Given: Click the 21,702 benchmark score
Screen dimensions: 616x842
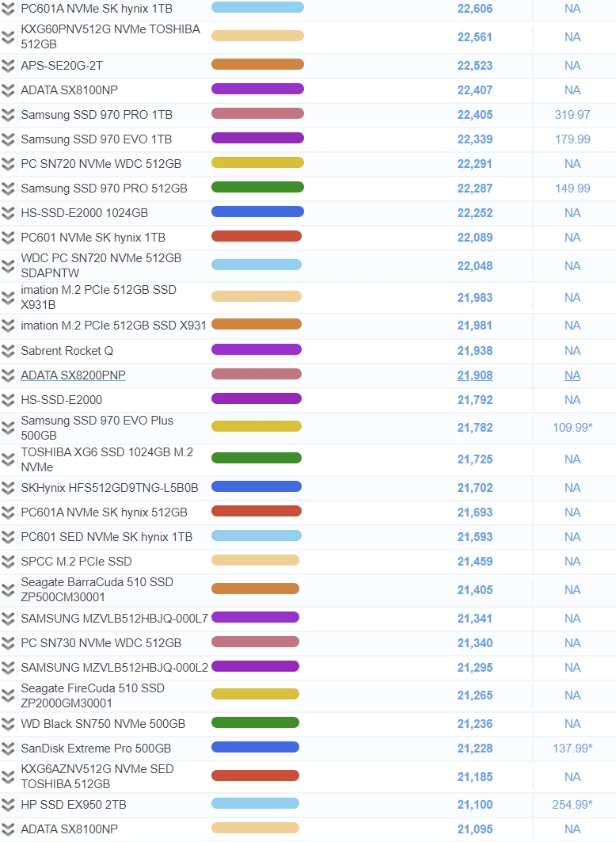Looking at the screenshot, I should 475,488.
